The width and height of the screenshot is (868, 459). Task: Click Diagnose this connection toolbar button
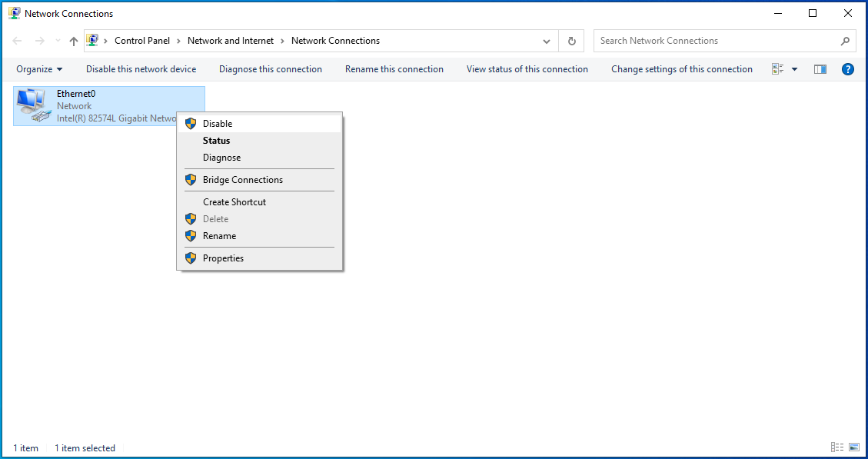(x=271, y=69)
